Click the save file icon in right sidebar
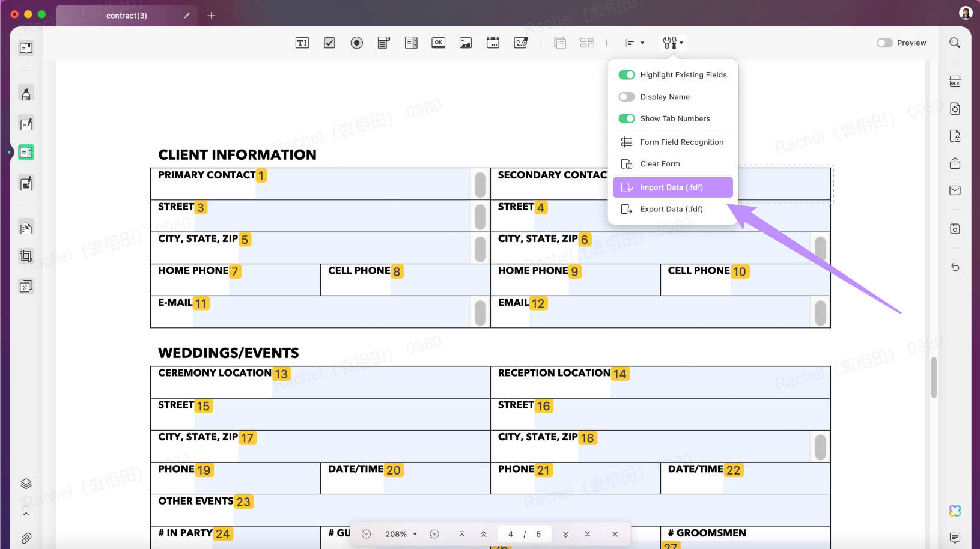Screen dimensions: 980x549 tap(955, 229)
